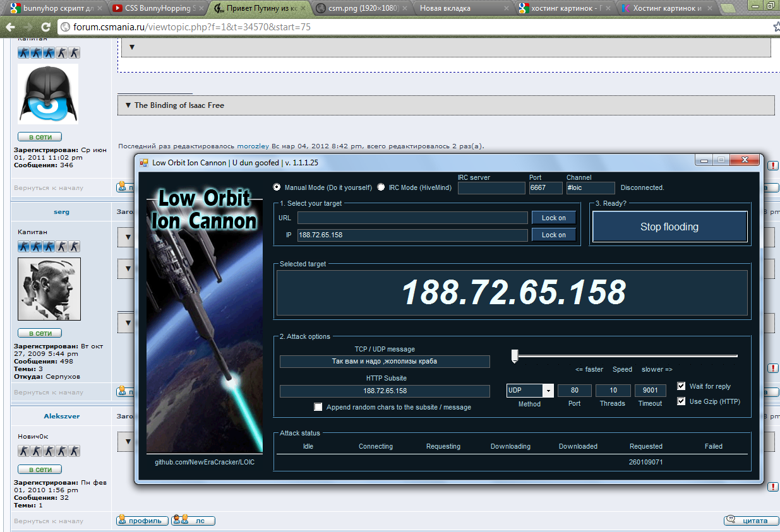Click the Disconnected. status text
Viewport: 780px width, 532px height.
pyautogui.click(x=642, y=187)
